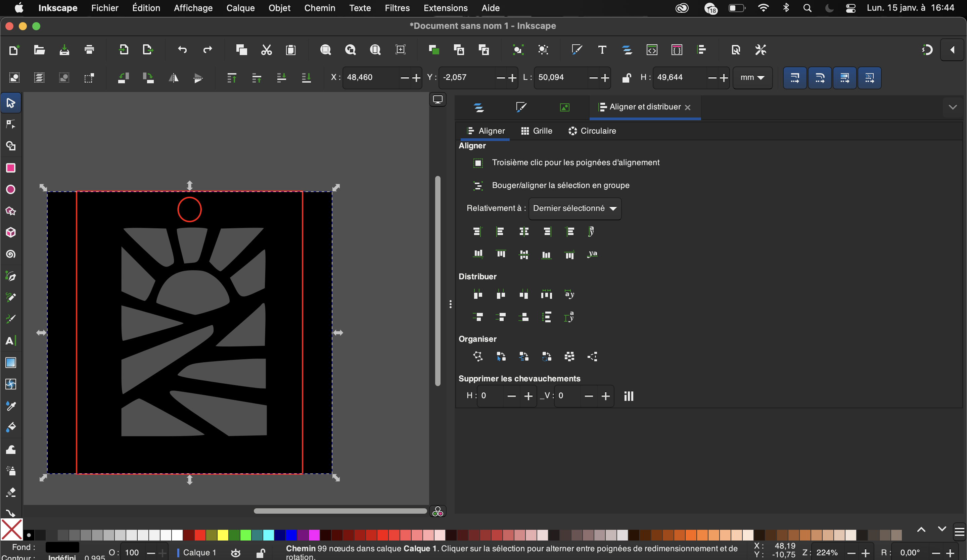Choose the Rectangle tool

coord(11,168)
